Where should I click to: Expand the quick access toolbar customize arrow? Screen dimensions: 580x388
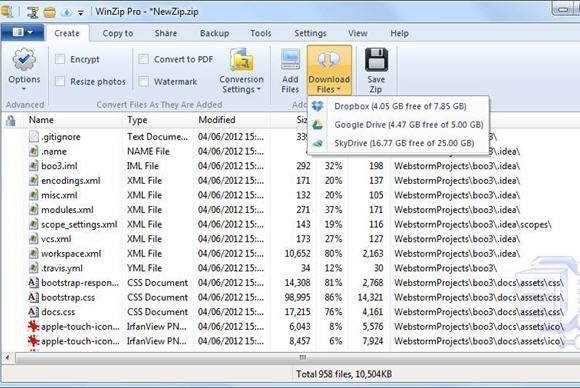coord(81,13)
